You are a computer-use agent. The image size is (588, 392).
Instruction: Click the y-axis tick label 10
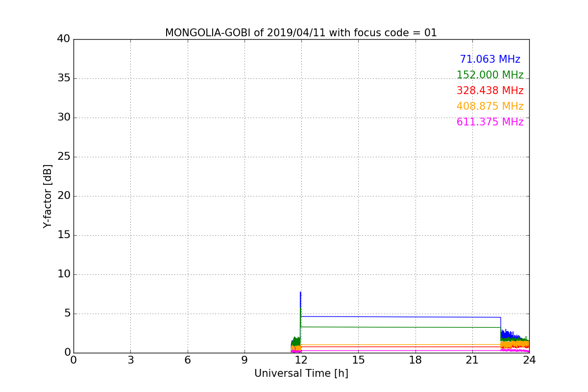[x=64, y=274]
